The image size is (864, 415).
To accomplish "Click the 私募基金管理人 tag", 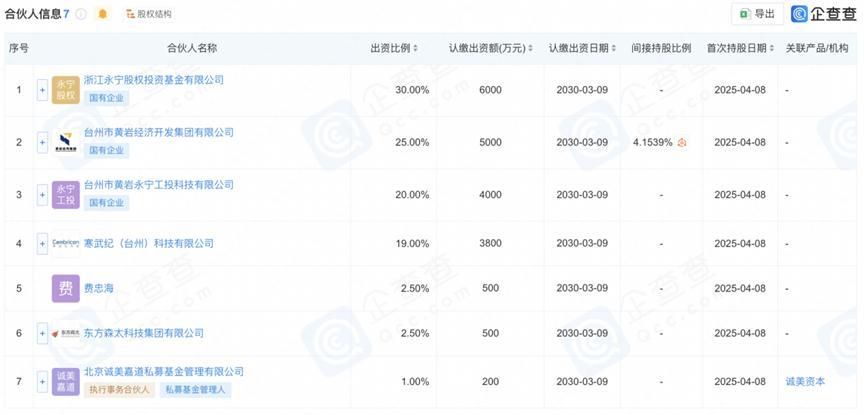I will (x=196, y=390).
